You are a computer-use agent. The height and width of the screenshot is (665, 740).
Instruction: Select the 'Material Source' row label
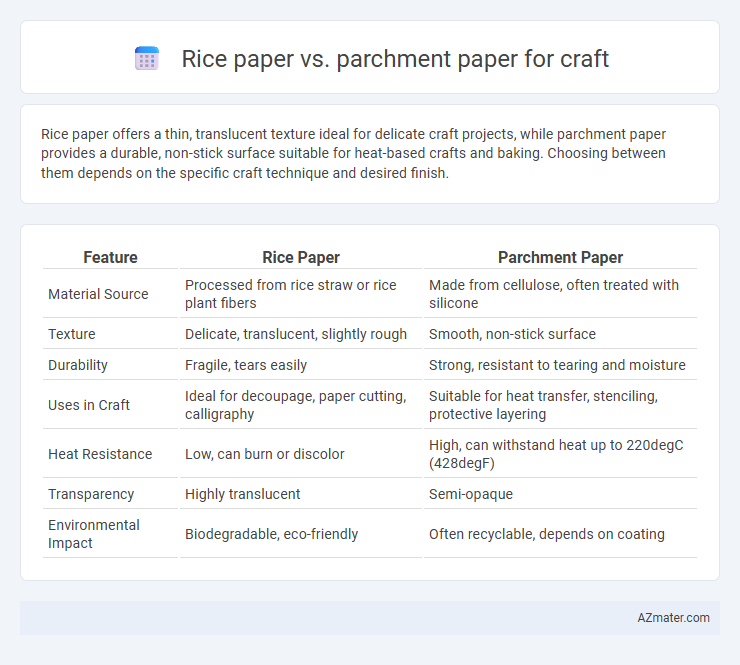pos(98,294)
